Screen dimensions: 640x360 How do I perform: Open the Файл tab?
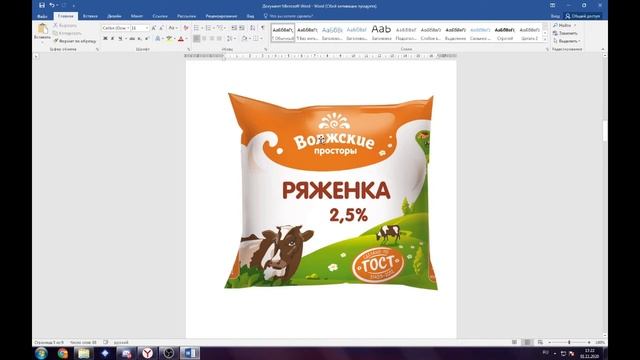point(42,16)
